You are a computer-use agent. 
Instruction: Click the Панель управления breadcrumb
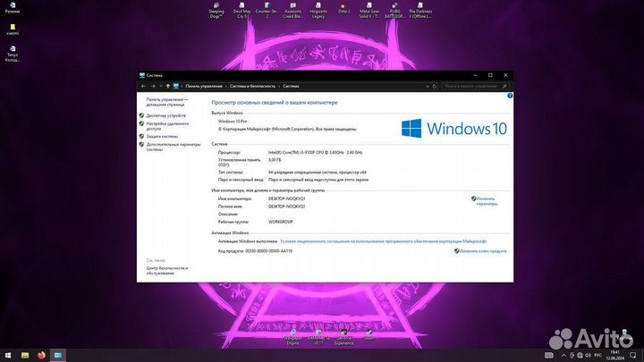(x=204, y=86)
